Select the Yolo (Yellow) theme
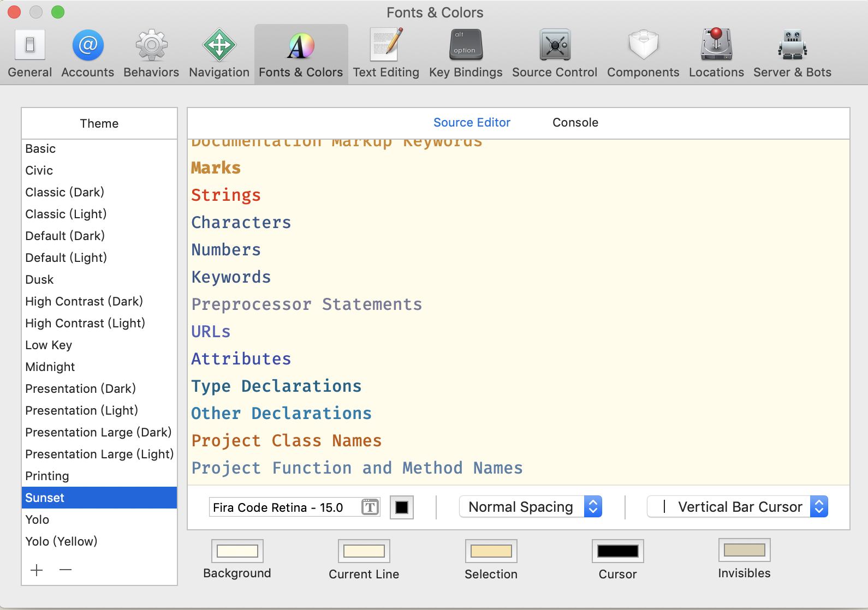Image resolution: width=868 pixels, height=610 pixels. (x=99, y=542)
